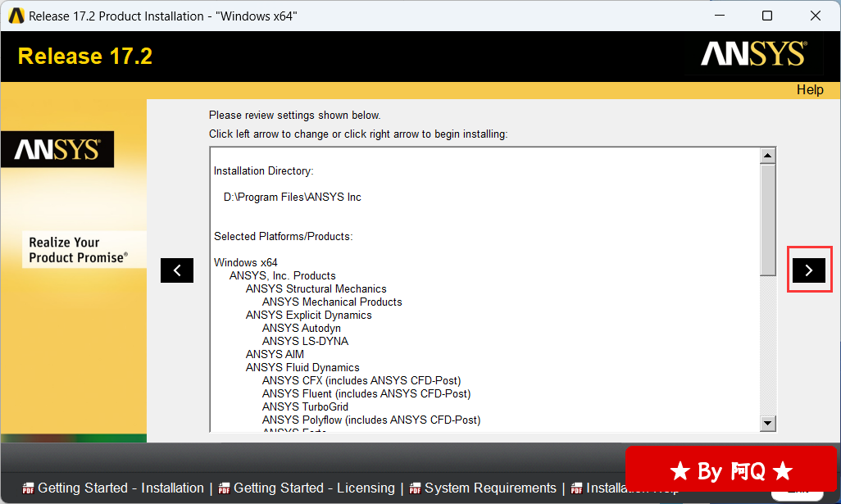Open Getting Started - Installation PDF link

120,488
